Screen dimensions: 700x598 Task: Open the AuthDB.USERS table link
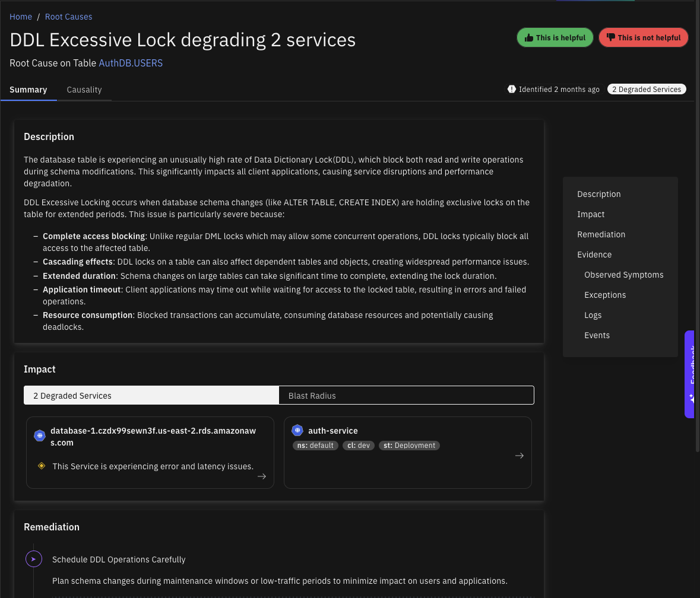131,63
